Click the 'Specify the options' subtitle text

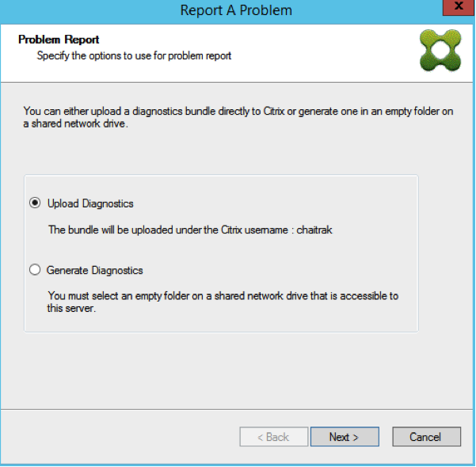134,56
